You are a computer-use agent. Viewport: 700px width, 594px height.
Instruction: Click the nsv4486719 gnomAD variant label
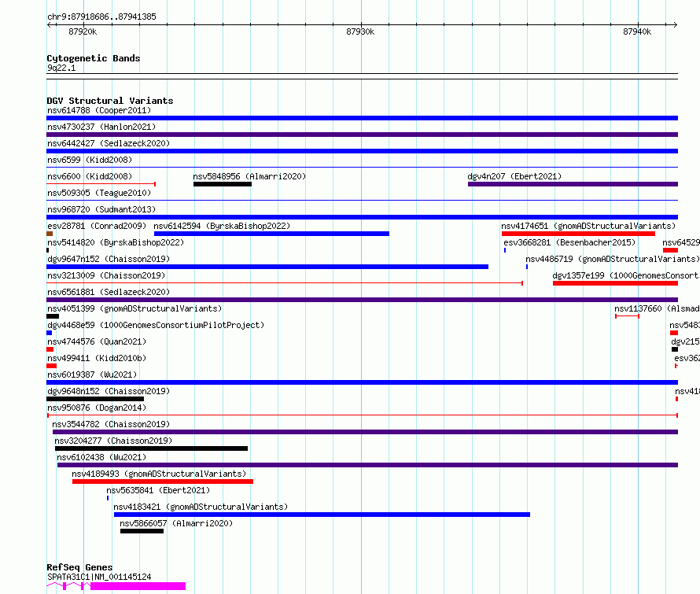coord(613,259)
